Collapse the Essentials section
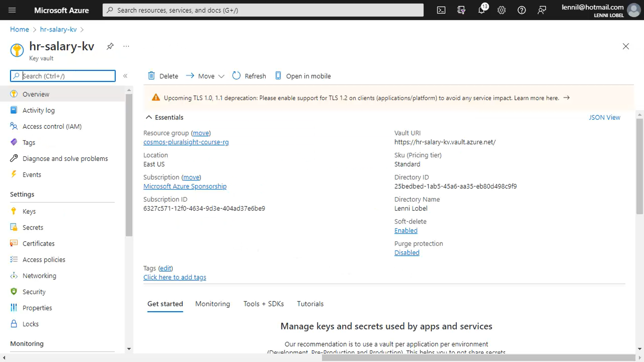This screenshot has height=362, width=644. click(x=165, y=117)
